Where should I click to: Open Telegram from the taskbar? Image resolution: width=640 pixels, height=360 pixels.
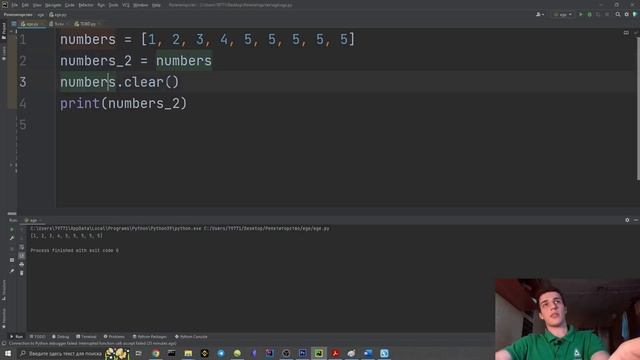221,353
